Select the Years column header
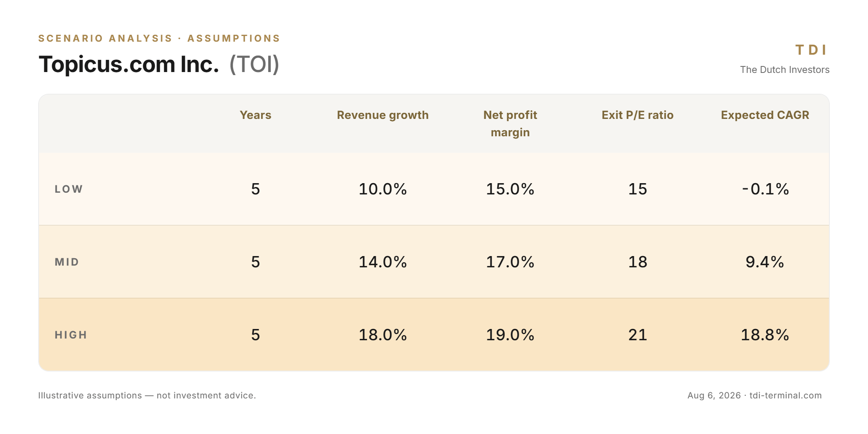 tap(256, 115)
